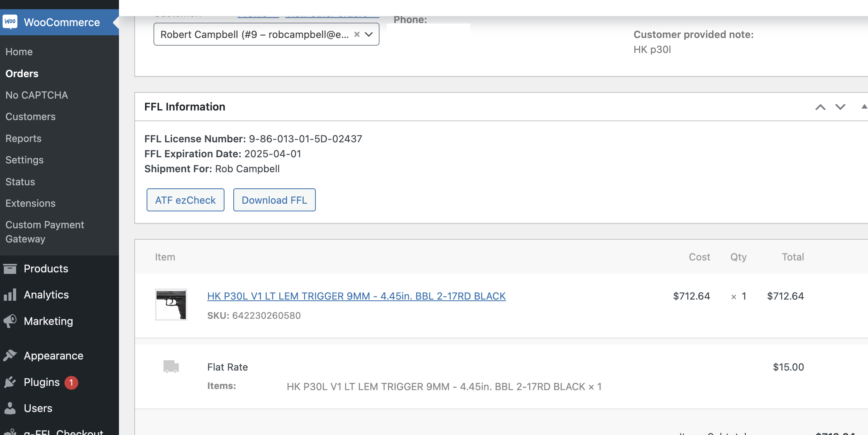This screenshot has height=435, width=868.
Task: Click the item quantity × 1 value
Action: (x=739, y=296)
